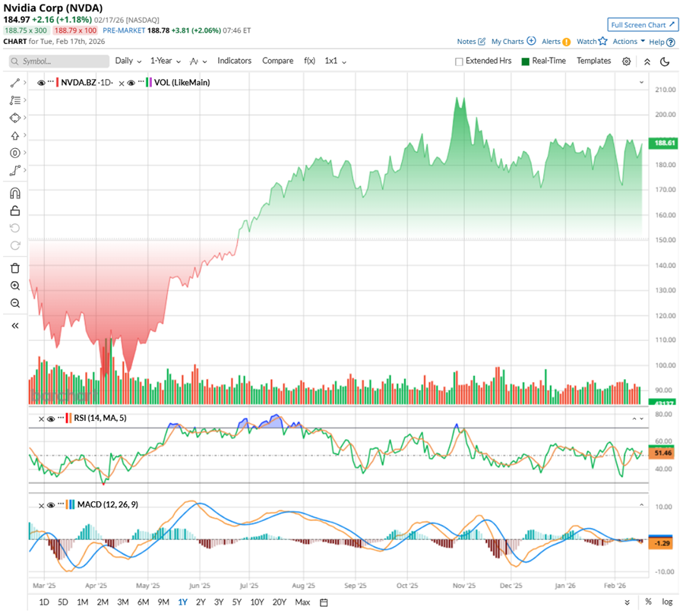Open the date range calendar icon
Viewport: 686px width, 616px height.
[x=324, y=602]
